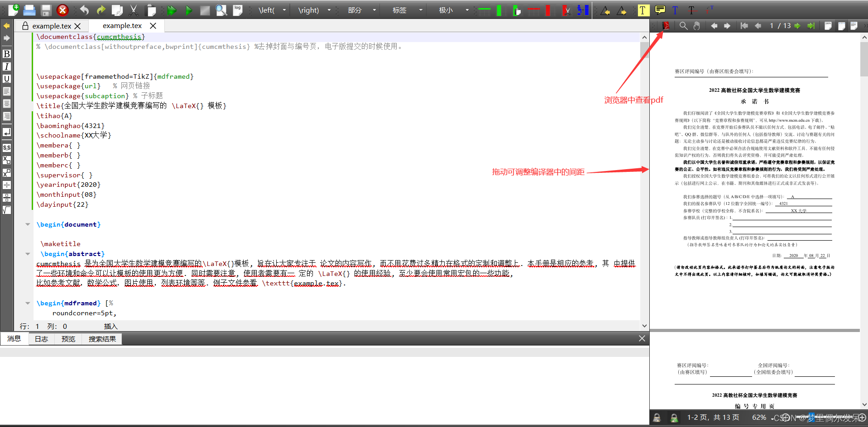View the log file icon
This screenshot has height=427, width=868.
(x=238, y=10)
